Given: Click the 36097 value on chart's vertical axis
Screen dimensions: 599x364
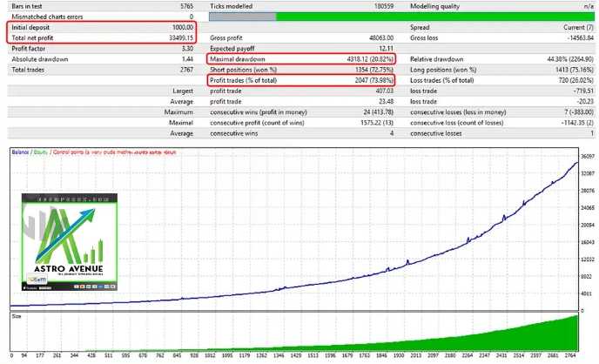Looking at the screenshot, I should point(588,157).
